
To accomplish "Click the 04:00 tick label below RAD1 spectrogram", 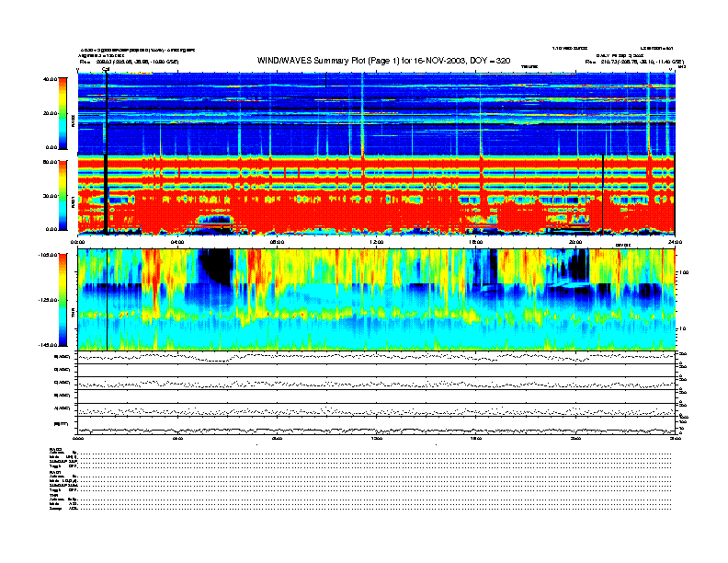I will click(177, 242).
